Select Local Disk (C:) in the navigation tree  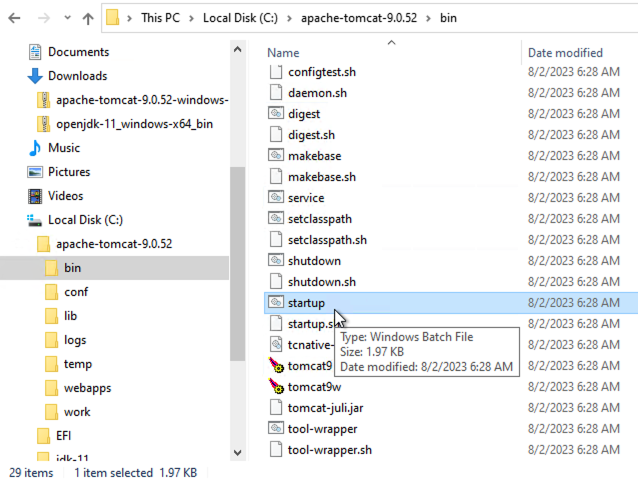coord(85,220)
